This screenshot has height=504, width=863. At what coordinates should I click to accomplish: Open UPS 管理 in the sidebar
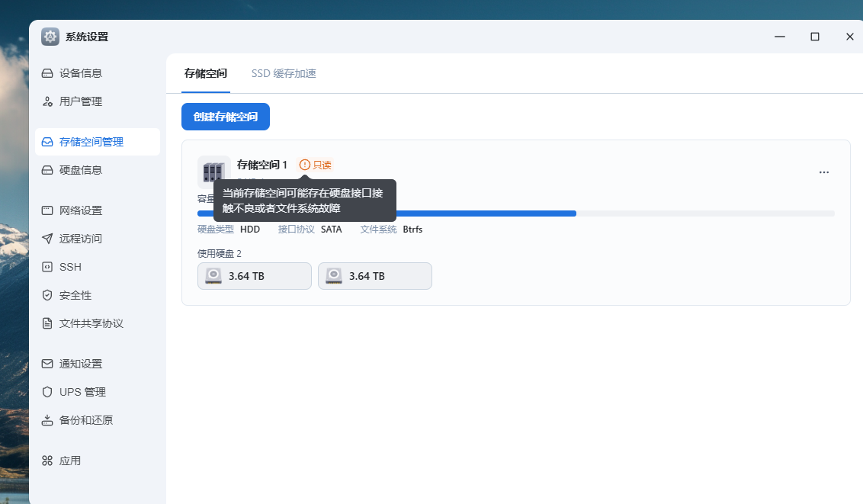[98, 392]
